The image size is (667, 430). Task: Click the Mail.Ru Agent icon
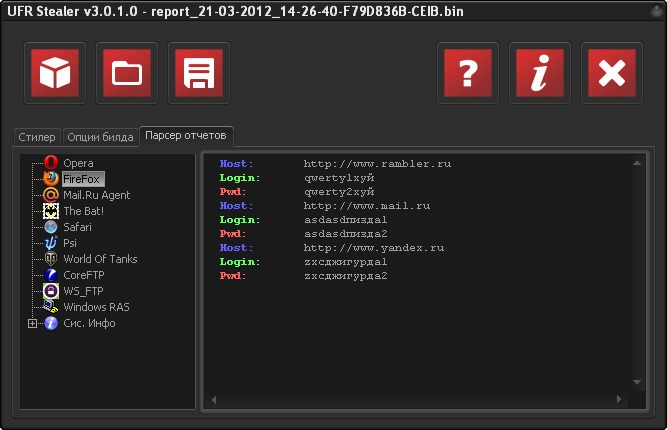51,195
